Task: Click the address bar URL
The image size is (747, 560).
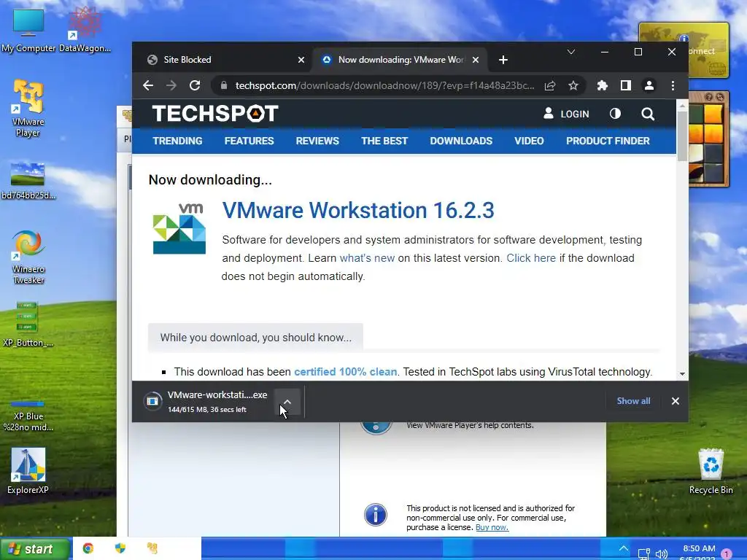Action: (x=384, y=86)
